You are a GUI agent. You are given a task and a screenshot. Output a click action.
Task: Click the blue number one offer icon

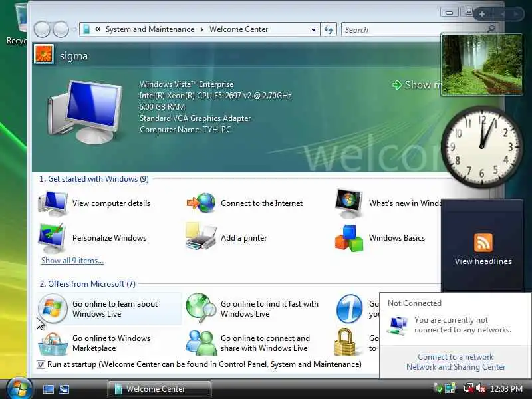click(350, 309)
